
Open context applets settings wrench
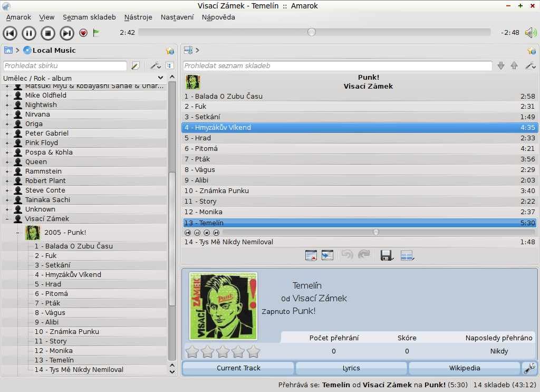(529, 368)
